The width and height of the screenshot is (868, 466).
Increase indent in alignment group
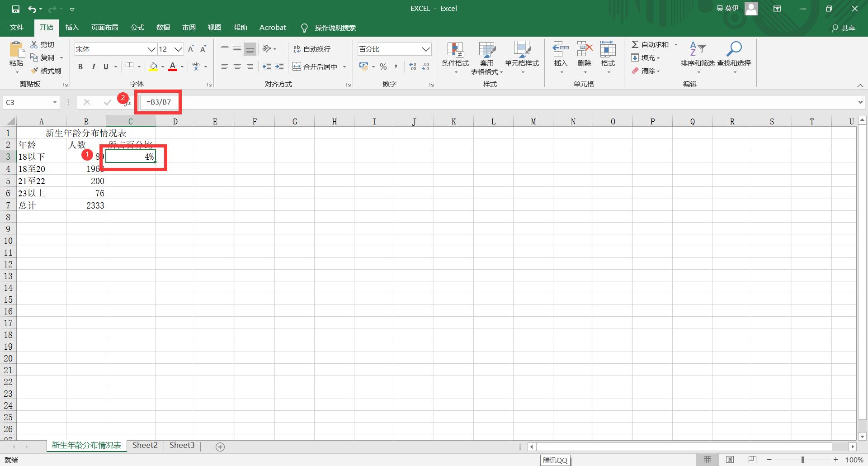tap(279, 67)
